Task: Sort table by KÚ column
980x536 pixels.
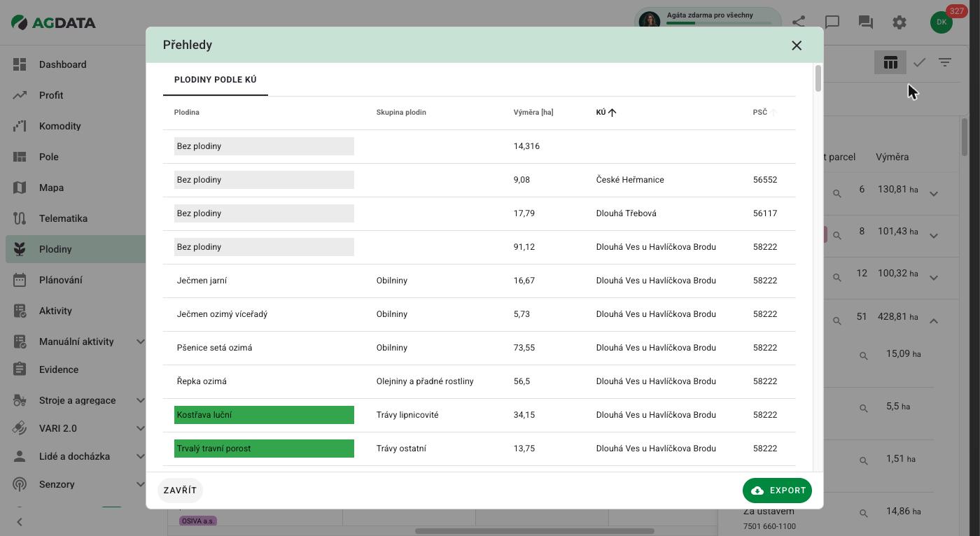Action: click(606, 112)
